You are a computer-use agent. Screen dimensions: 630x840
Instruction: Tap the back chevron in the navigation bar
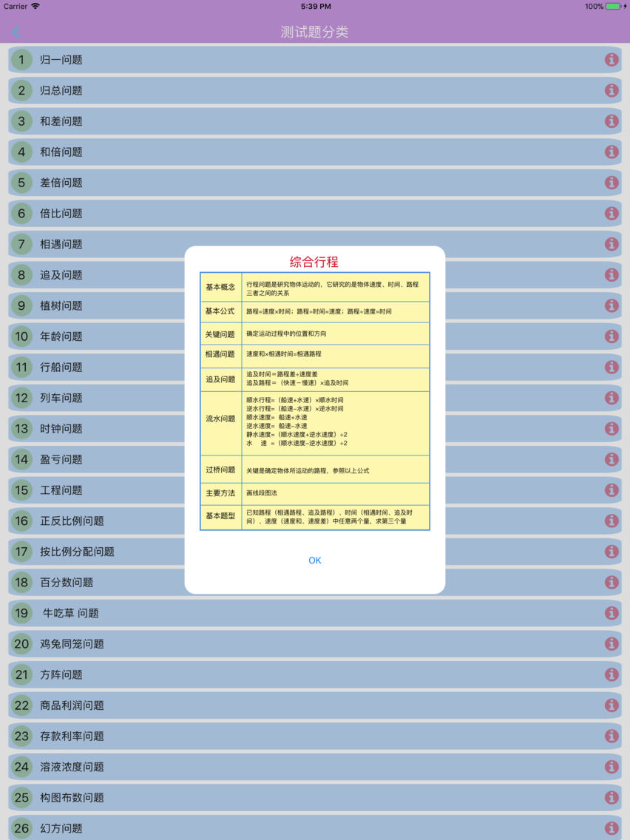pos(16,32)
